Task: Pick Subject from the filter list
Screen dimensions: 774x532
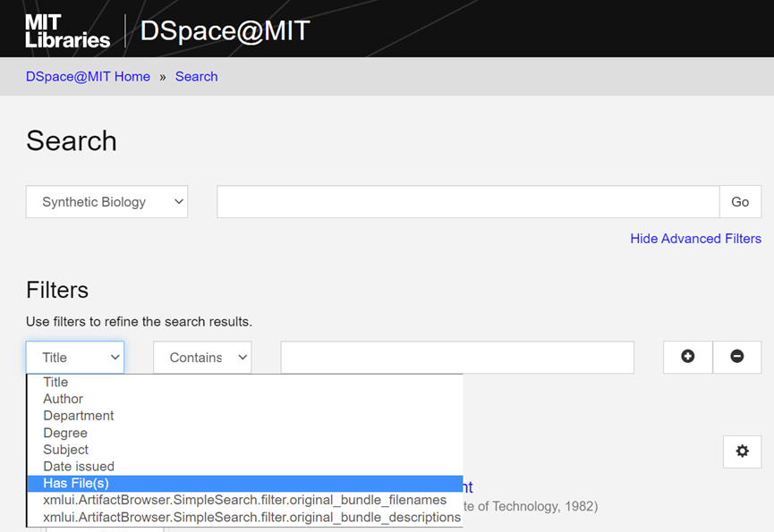Action: click(245, 450)
